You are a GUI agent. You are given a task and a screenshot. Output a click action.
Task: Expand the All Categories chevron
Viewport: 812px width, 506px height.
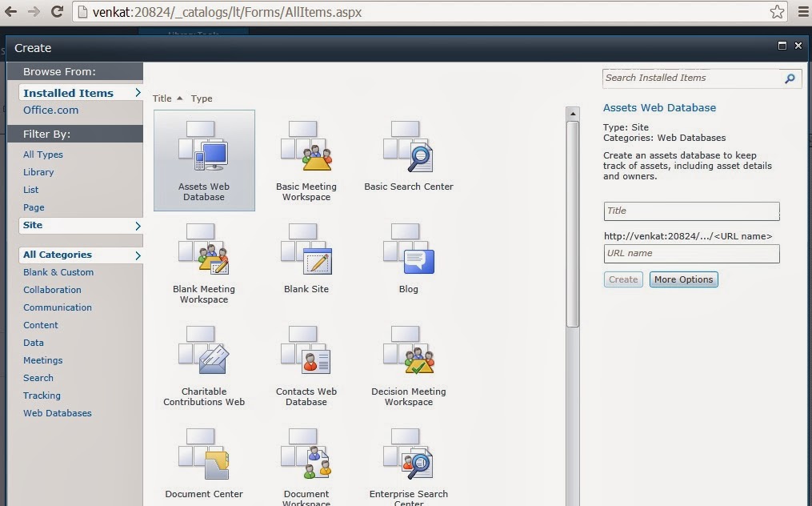click(138, 255)
